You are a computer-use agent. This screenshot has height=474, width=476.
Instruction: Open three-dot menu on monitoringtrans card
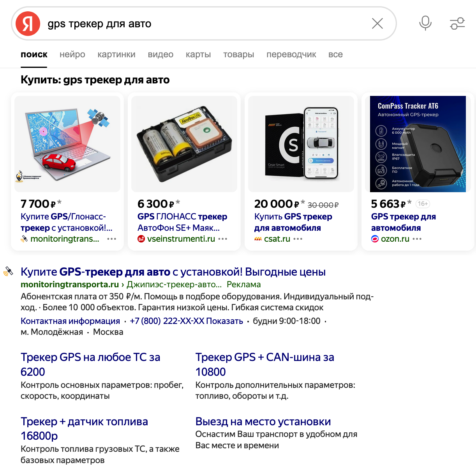[x=111, y=239]
